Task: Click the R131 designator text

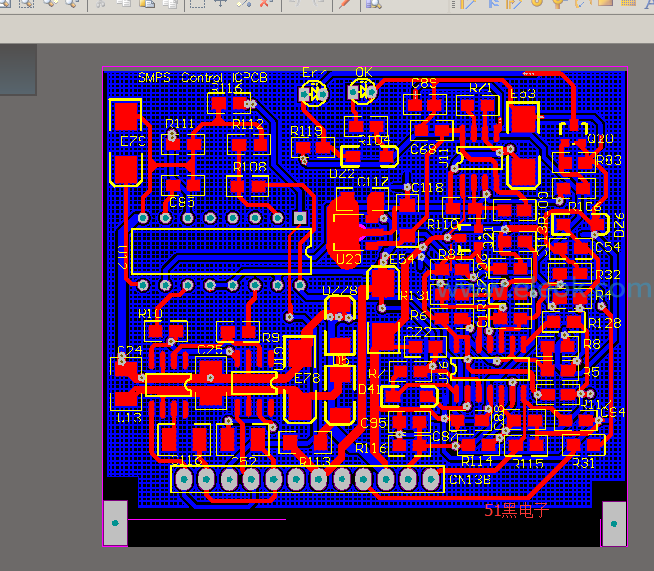Action: click(415, 296)
